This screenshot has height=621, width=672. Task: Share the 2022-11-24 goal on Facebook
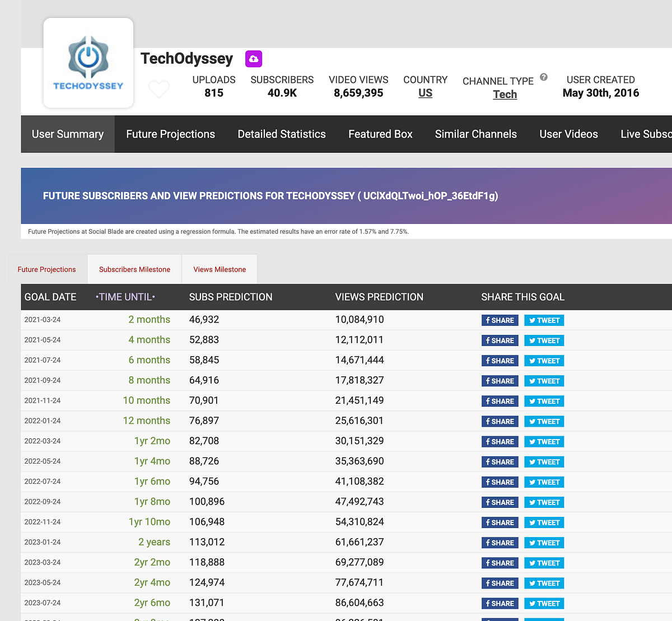pos(500,522)
